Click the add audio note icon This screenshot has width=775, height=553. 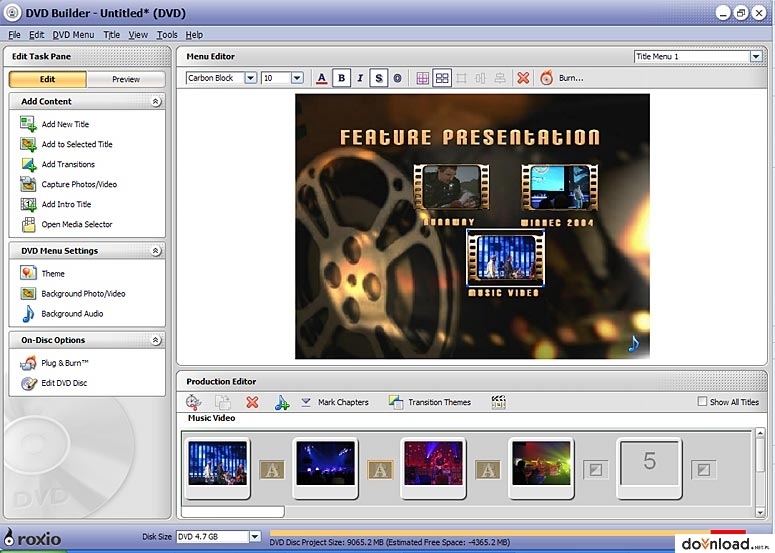(x=282, y=402)
